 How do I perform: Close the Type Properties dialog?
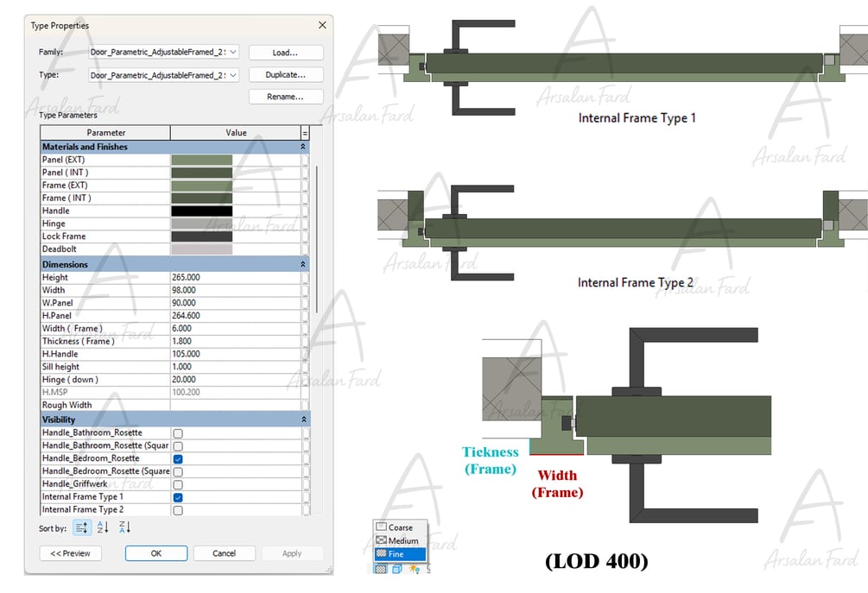click(322, 25)
